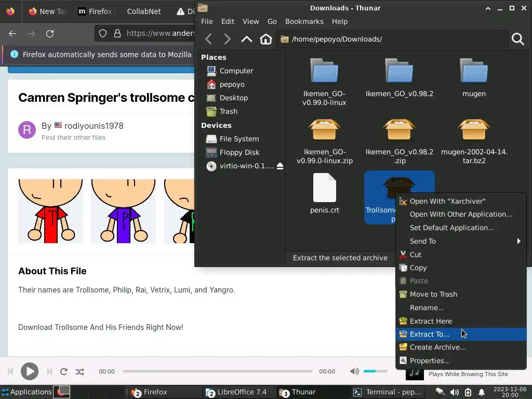Click the music player progress bar
Viewport: 532px width, 399px height.
point(218,371)
